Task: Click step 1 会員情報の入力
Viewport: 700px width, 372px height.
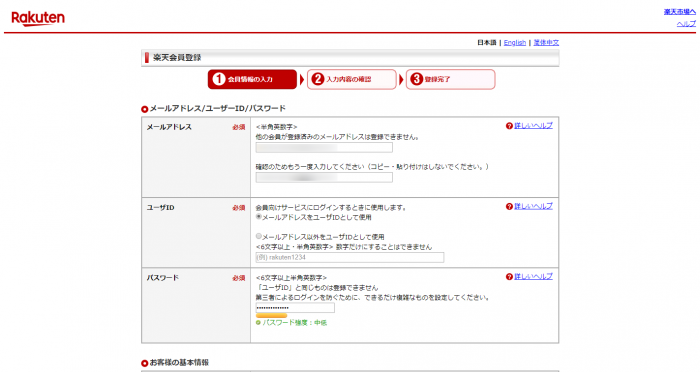Action: click(x=252, y=79)
